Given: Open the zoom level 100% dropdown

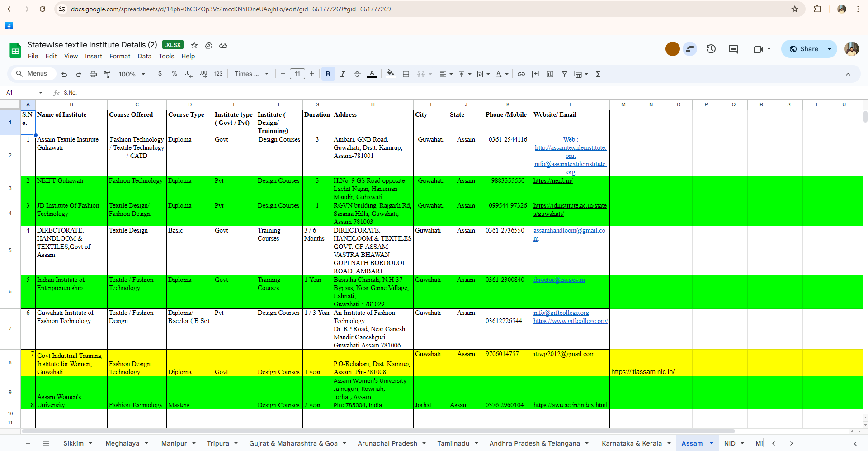Looking at the screenshot, I should click(x=132, y=74).
